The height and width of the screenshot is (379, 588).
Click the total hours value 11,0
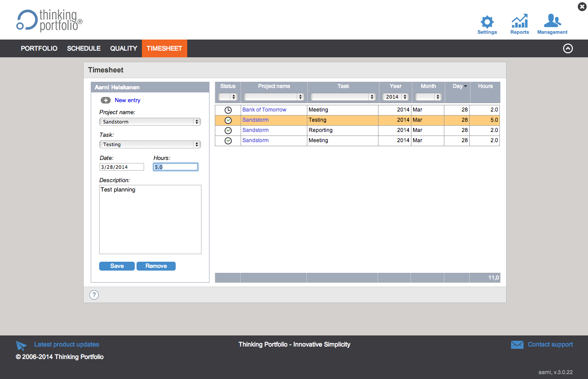click(494, 278)
